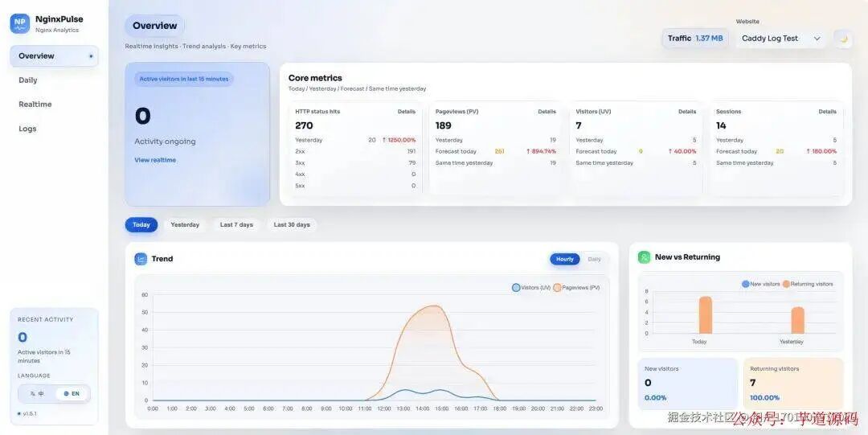The width and height of the screenshot is (868, 435).
Task: Click the New visitors summary card
Action: click(x=688, y=384)
